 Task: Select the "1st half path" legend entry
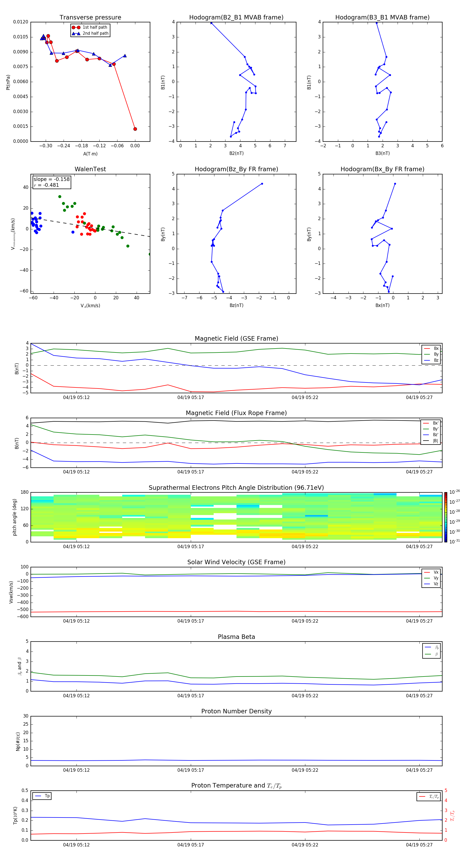[x=90, y=27]
